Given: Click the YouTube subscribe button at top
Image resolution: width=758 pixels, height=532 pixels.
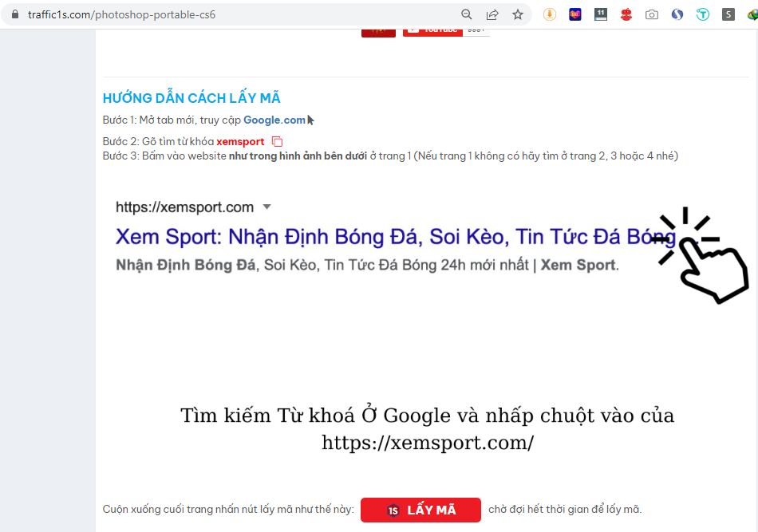Looking at the screenshot, I should [x=432, y=32].
